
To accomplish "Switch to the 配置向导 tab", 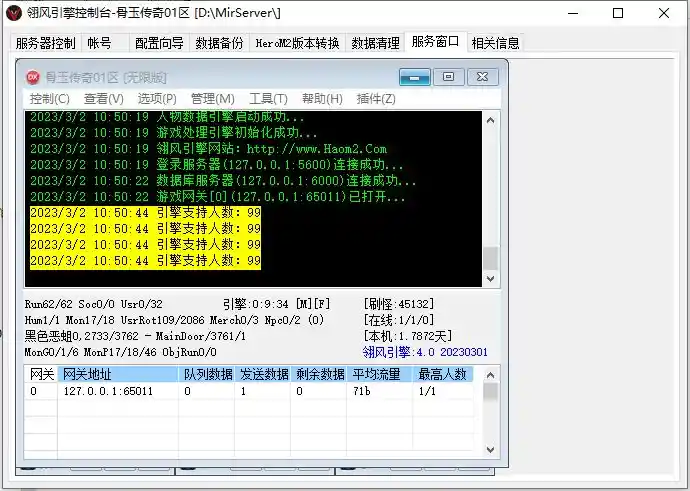I will [159, 43].
